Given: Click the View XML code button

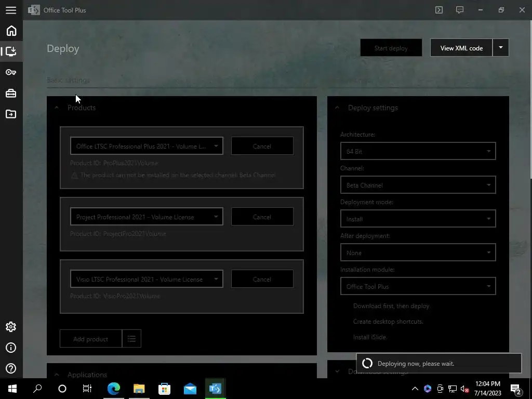Looking at the screenshot, I should [461, 48].
